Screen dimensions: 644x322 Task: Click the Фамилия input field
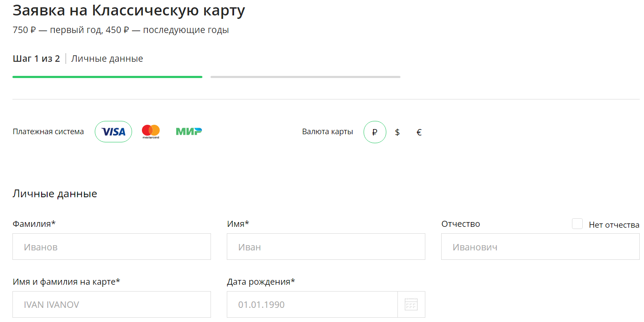[111, 247]
